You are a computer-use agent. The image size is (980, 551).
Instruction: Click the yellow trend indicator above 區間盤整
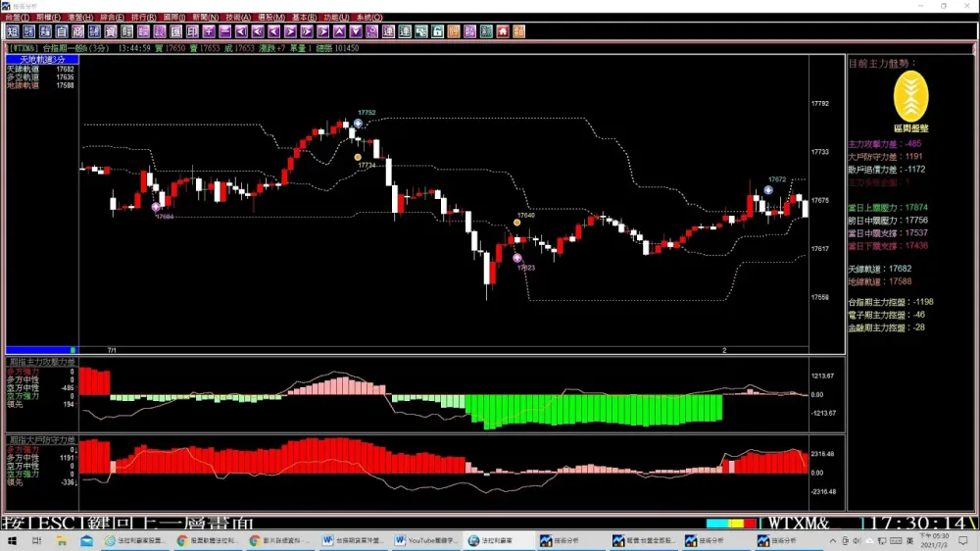click(910, 96)
